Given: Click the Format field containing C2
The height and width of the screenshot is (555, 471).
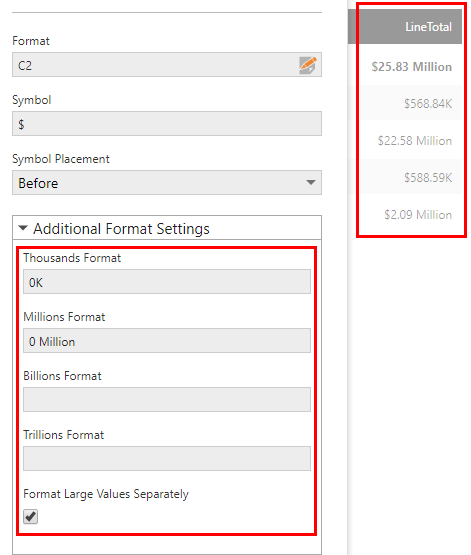Looking at the screenshot, I should [167, 65].
